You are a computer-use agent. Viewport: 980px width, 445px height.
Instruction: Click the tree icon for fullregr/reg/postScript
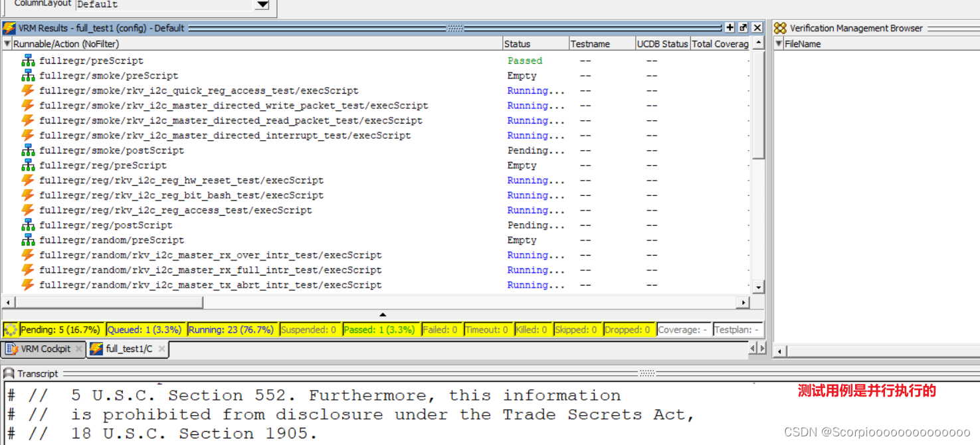click(28, 225)
